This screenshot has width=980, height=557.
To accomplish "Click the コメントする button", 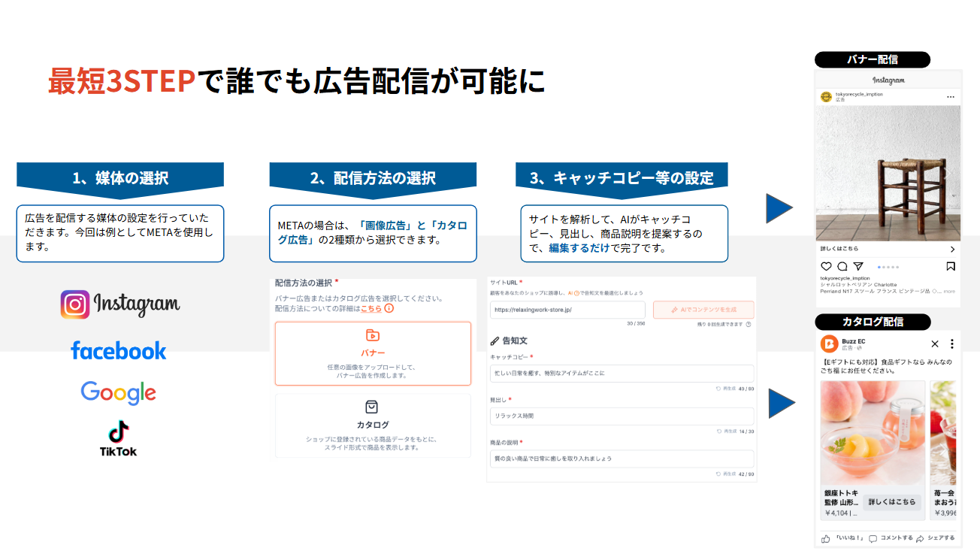I will point(891,538).
